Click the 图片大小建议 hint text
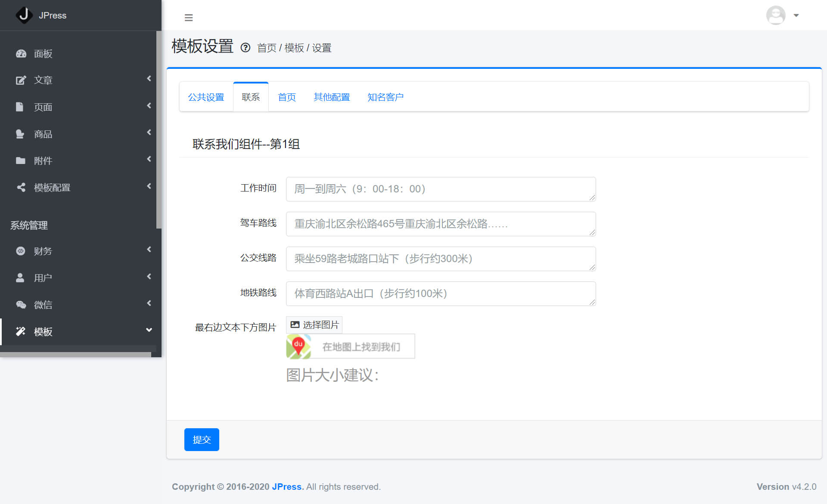The width and height of the screenshot is (827, 504). pyautogui.click(x=333, y=375)
